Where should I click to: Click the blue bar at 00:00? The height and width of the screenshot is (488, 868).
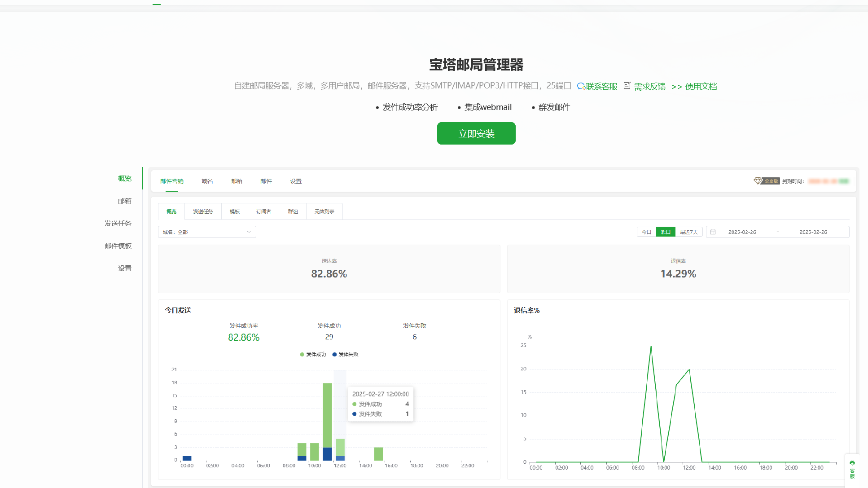(x=187, y=458)
